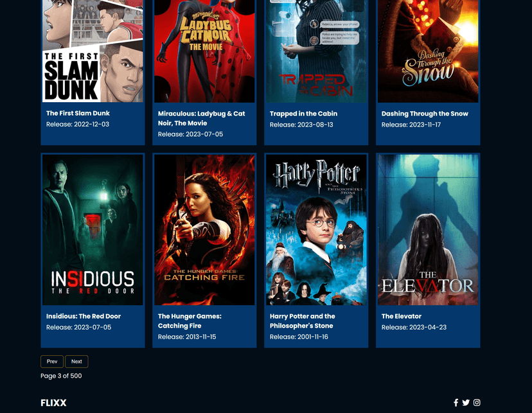The height and width of the screenshot is (413, 532).
Task: Open the Dashing Through the Snow poster
Action: [428, 51]
